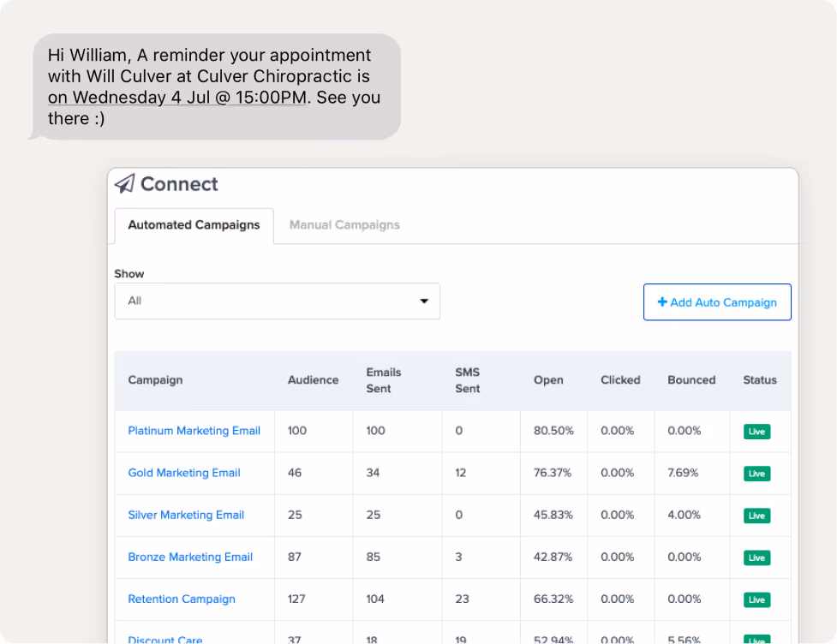
Task: Click the emails sent value 85
Action: 374,557
